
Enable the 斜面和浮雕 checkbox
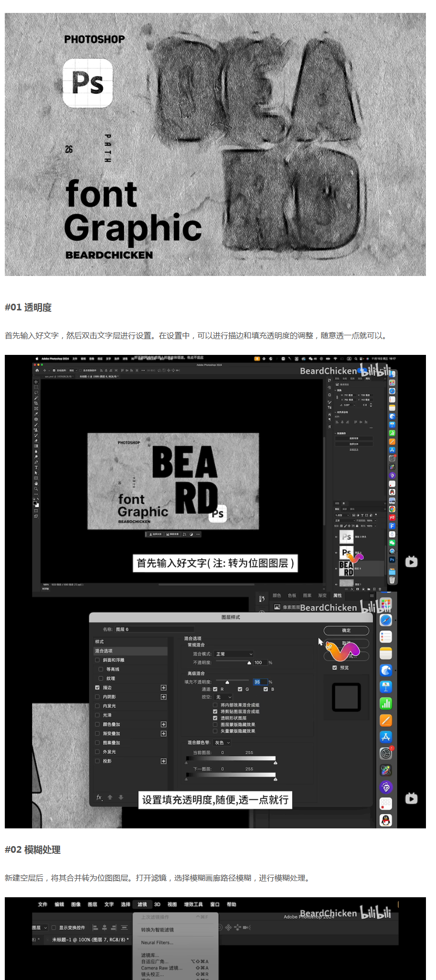[98, 660]
